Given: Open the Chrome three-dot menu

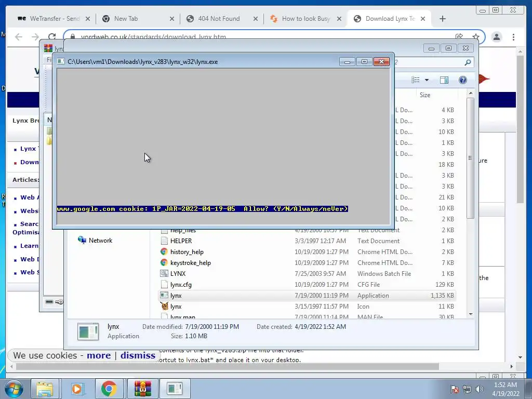Looking at the screenshot, I should 513,37.
